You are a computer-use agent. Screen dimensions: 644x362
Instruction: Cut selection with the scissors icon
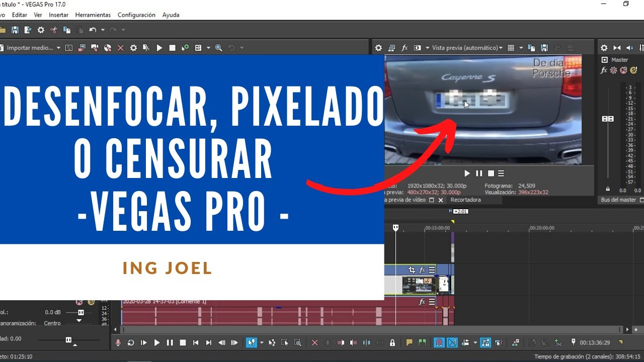coord(54,30)
